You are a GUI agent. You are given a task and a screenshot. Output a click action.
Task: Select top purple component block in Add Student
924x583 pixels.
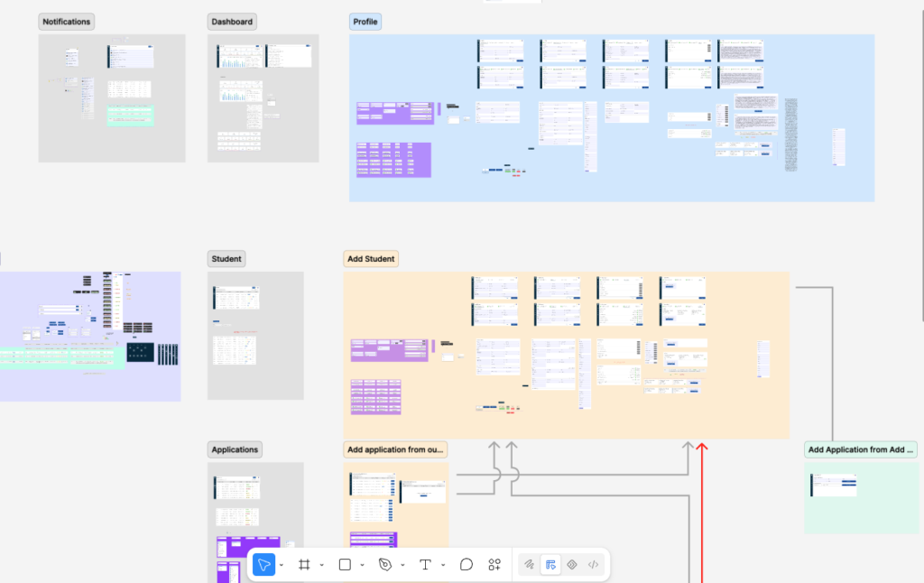[389, 350]
